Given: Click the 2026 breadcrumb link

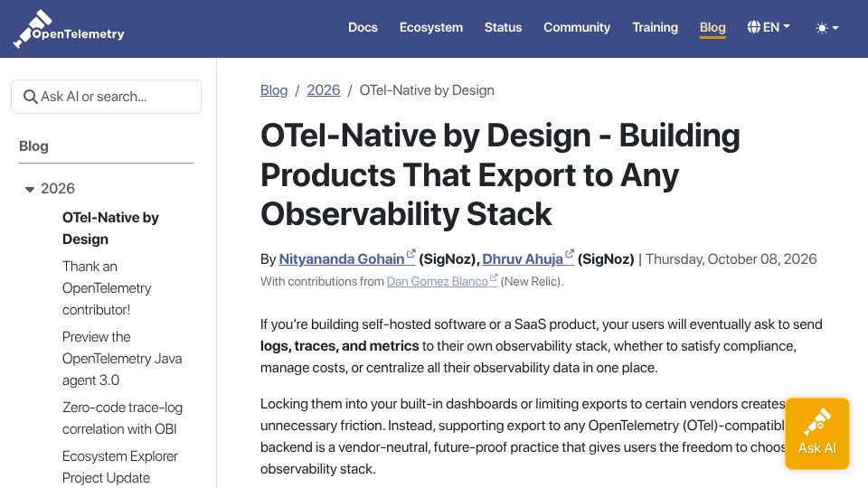Looking at the screenshot, I should point(324,90).
